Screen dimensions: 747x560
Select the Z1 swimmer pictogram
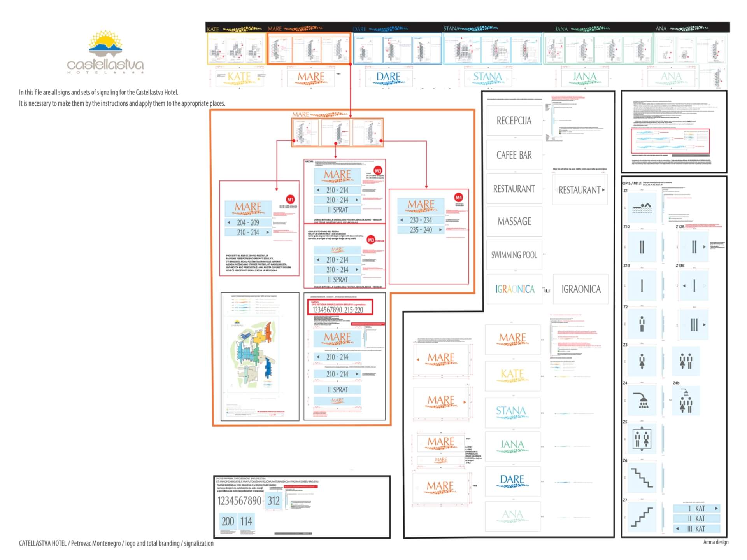pyautogui.click(x=642, y=208)
